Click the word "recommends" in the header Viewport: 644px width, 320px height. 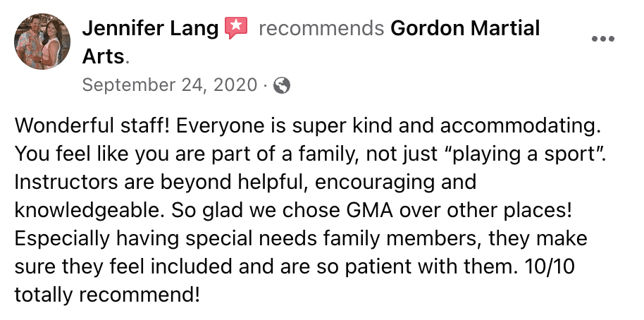(321, 29)
